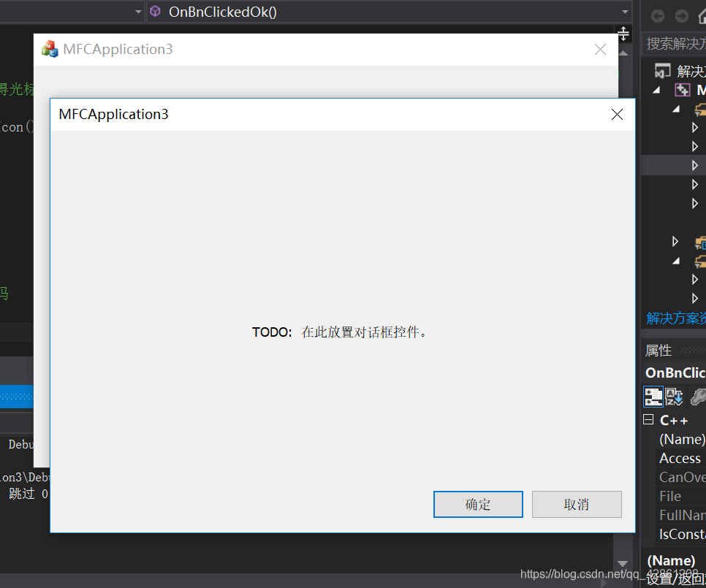Open property pages wrench icon
The image size is (706, 588).
tap(699, 397)
